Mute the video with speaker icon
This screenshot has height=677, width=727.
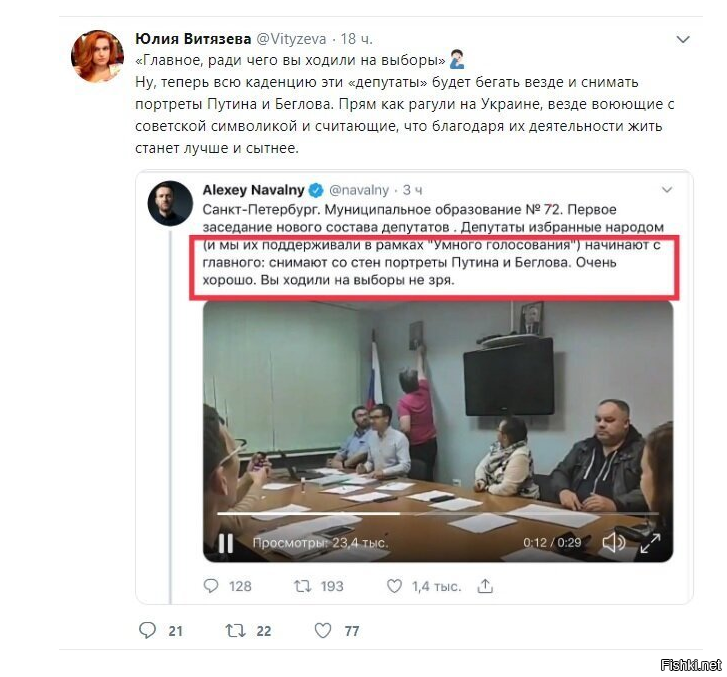tap(613, 543)
